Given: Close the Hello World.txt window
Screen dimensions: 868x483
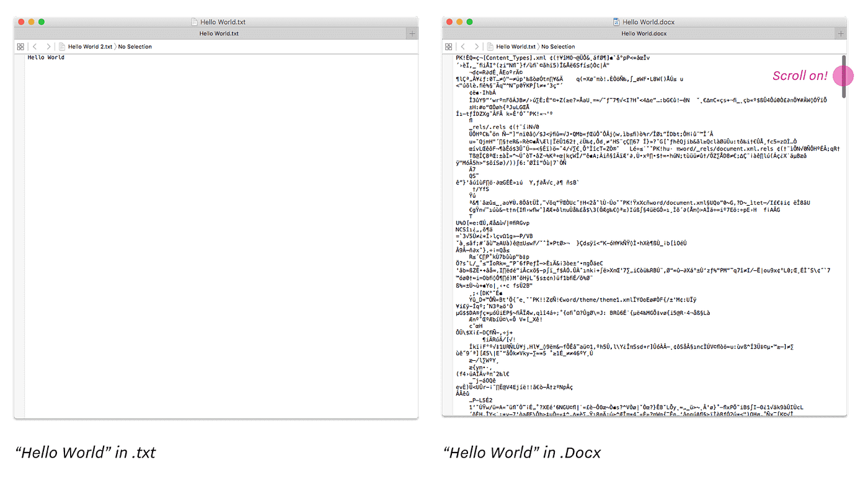Looking at the screenshot, I should point(21,22).
